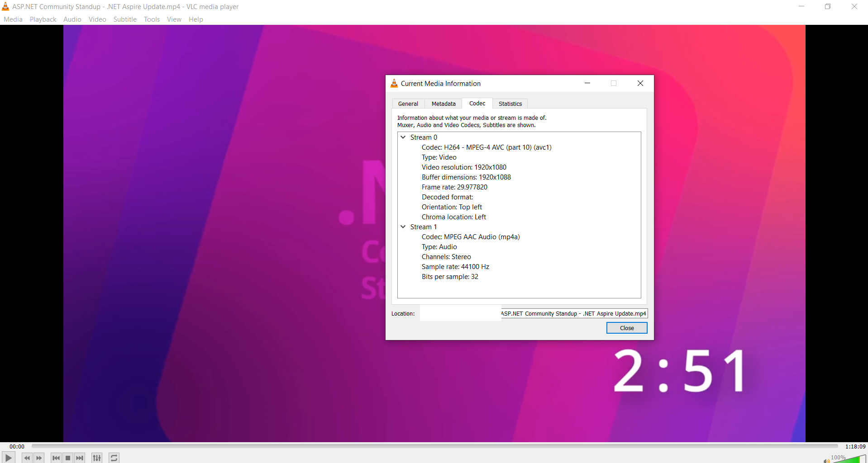Open the Video menu

(x=97, y=19)
